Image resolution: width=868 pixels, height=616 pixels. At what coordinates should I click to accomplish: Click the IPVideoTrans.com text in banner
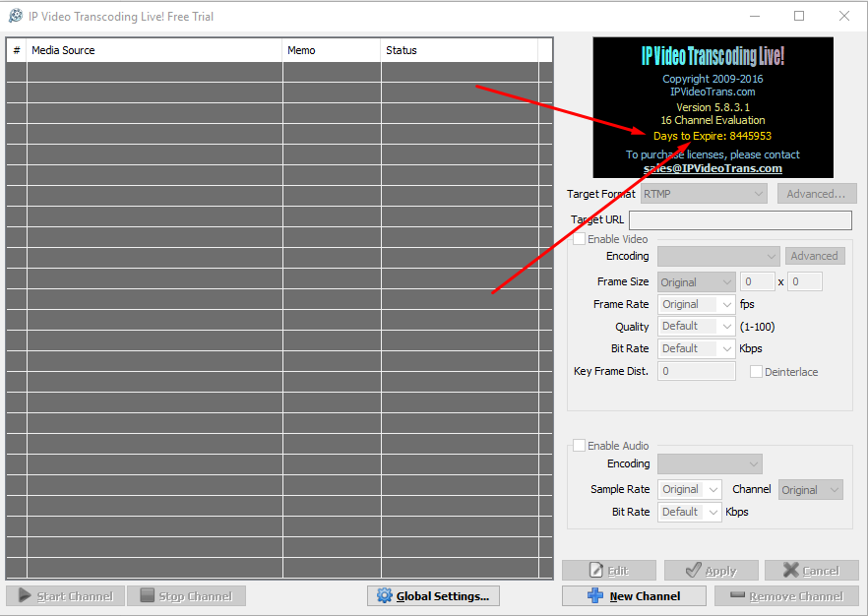[713, 92]
